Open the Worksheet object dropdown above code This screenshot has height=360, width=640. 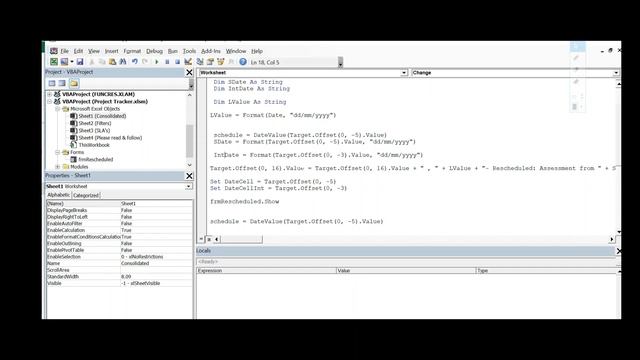tap(404, 73)
